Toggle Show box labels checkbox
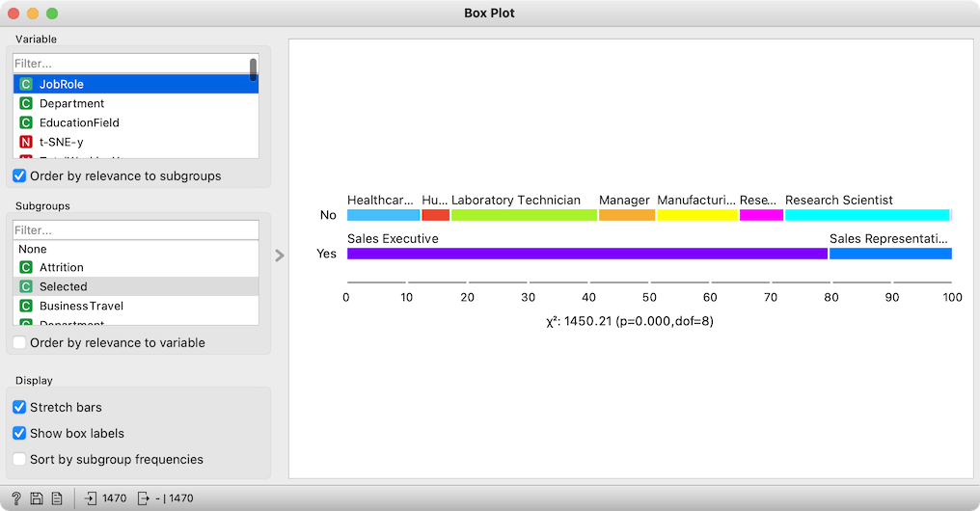The width and height of the screenshot is (980, 511). pyautogui.click(x=19, y=434)
